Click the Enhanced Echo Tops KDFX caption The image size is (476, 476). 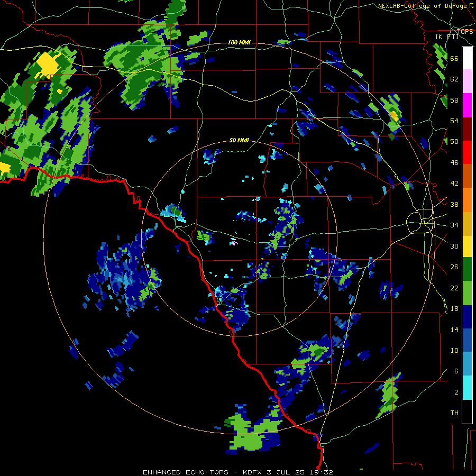click(238, 472)
